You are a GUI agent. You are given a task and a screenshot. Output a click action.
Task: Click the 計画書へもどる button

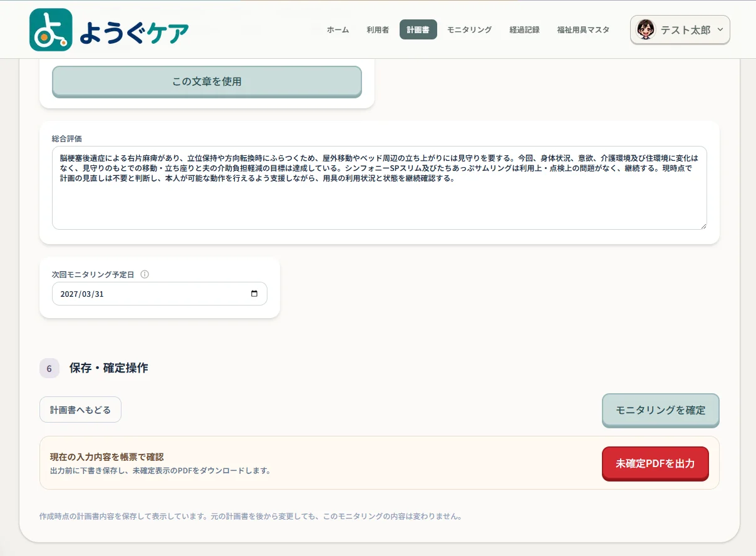80,410
